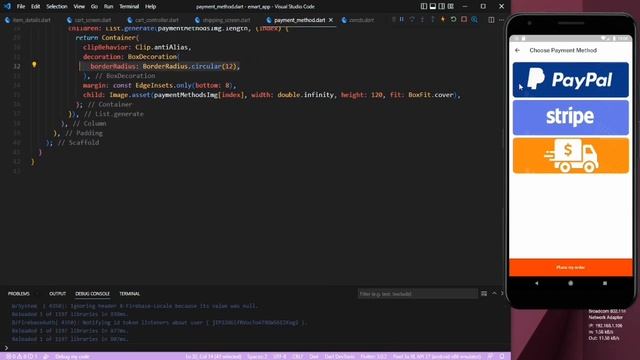Open the Problems panel tab
The width and height of the screenshot is (640, 360).
[19, 294]
